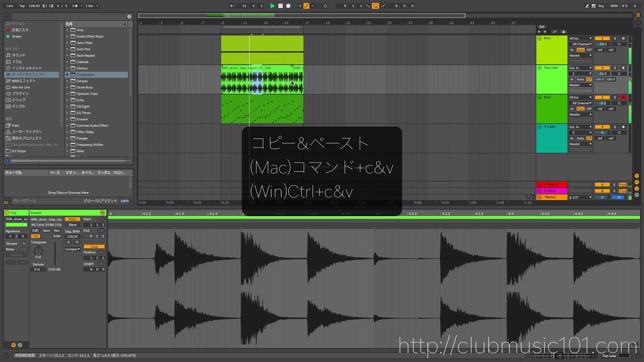Image resolution: width=644 pixels, height=362 pixels.
Task: Toggle the HiQ sample button
Action: (35, 236)
